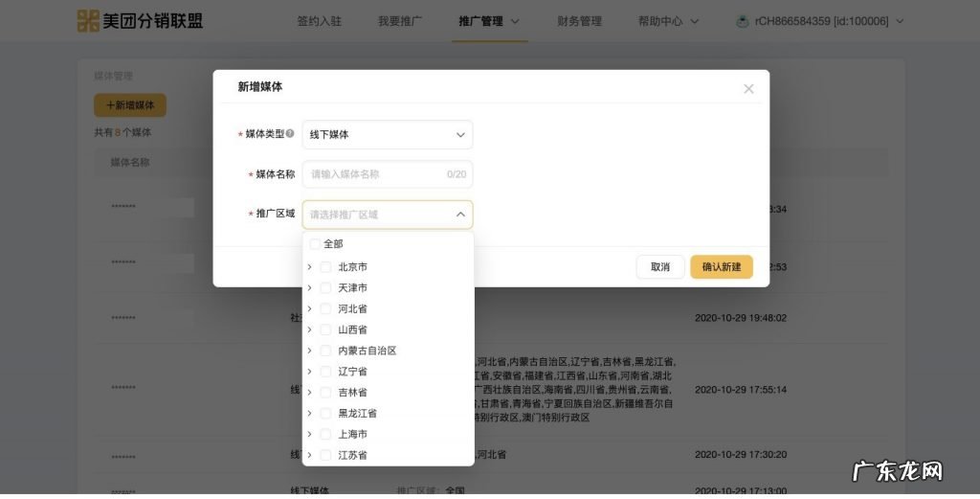Click the 媒体管理 breadcrumb text

(x=113, y=77)
